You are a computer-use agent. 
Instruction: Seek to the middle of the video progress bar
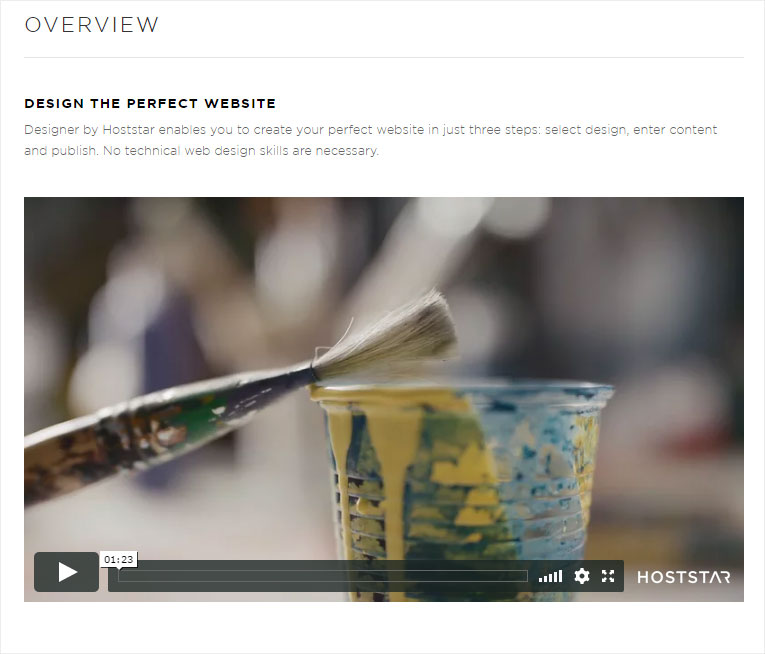coord(323,576)
